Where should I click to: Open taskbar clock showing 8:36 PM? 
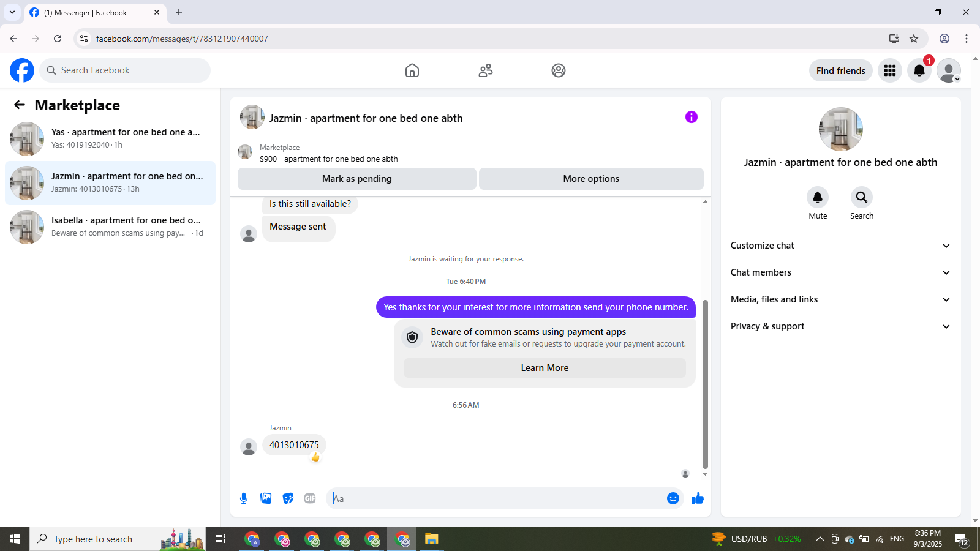coord(928,539)
